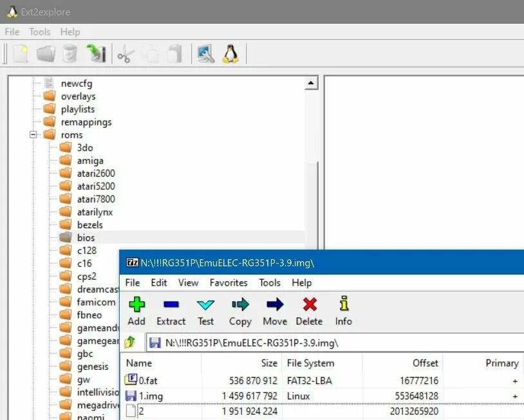Open 7-Zip Edit menu
Screen dimensions: 524x420
159,282
